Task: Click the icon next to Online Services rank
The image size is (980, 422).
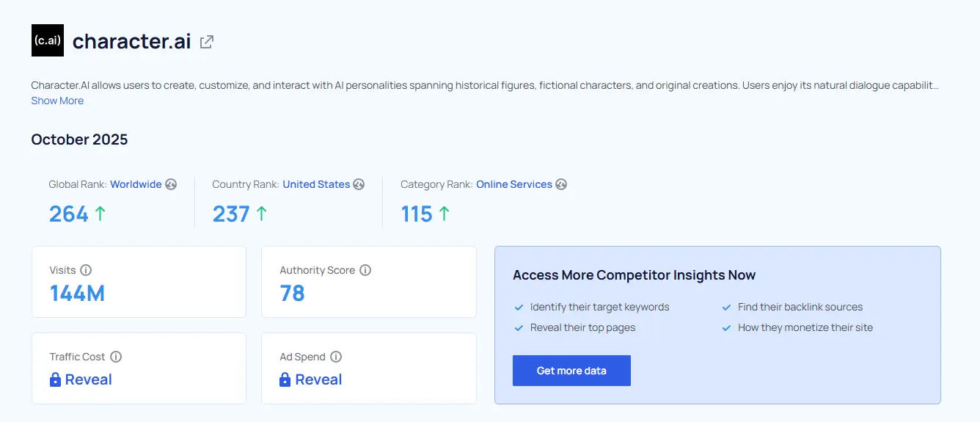Action: tap(561, 184)
